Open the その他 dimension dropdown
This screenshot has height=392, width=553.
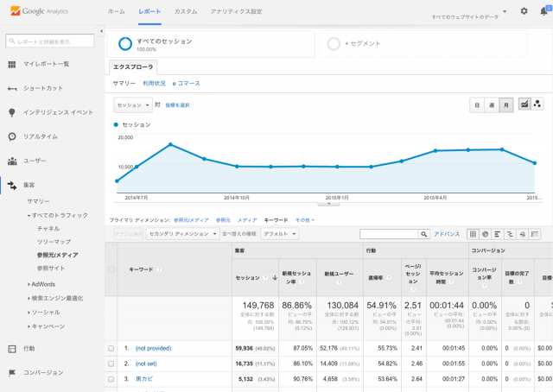305,220
